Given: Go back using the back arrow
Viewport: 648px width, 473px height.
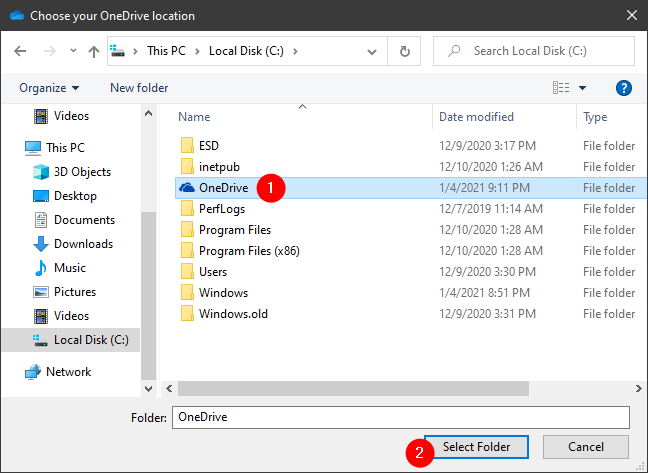Looking at the screenshot, I should pyautogui.click(x=20, y=51).
